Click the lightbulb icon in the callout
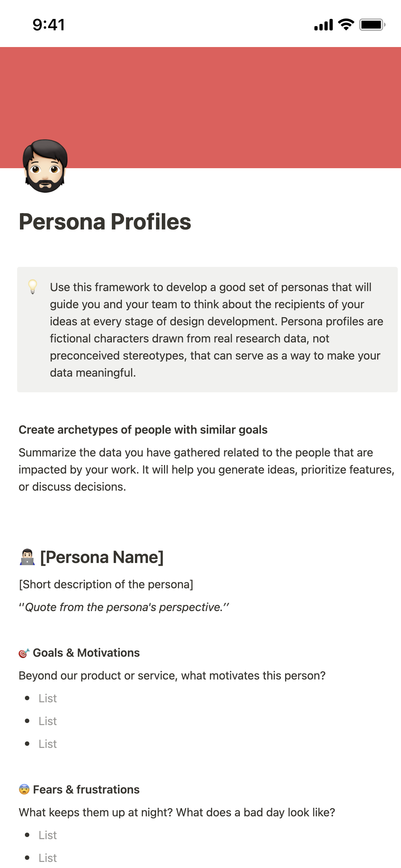The image size is (401, 868). (32, 287)
